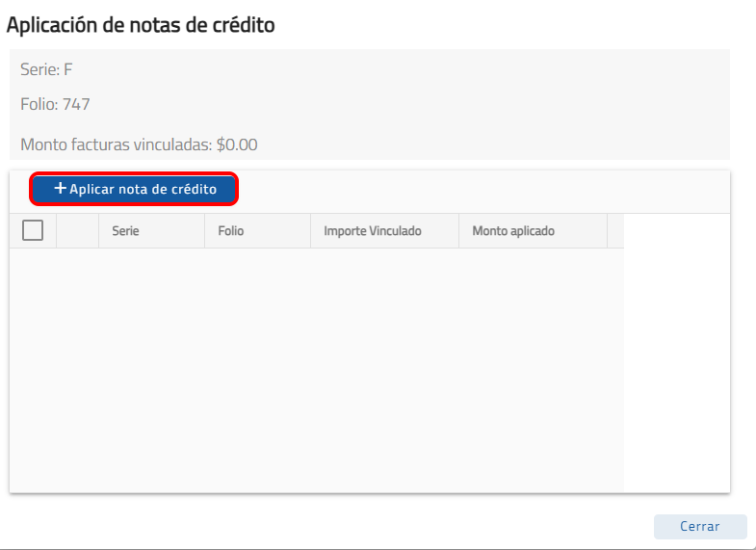756x550 pixels.
Task: Click empty table area under Importe Vinculado
Action: click(384, 366)
